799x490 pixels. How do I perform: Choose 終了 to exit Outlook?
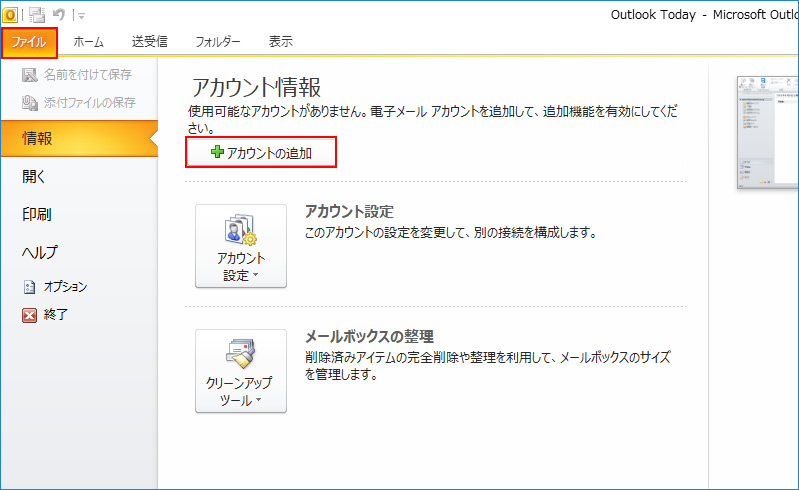pyautogui.click(x=56, y=315)
